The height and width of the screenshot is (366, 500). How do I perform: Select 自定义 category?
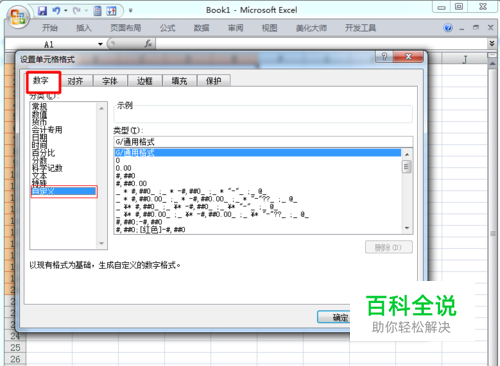click(64, 191)
